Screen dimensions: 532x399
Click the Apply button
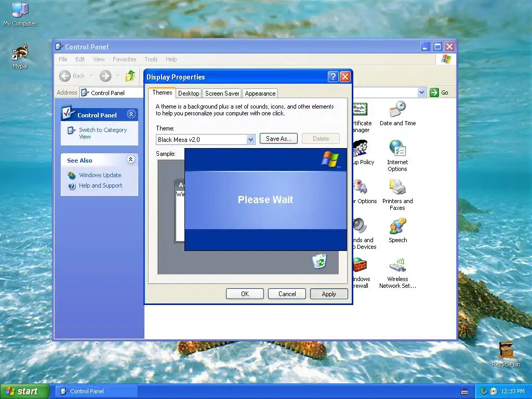[329, 294]
